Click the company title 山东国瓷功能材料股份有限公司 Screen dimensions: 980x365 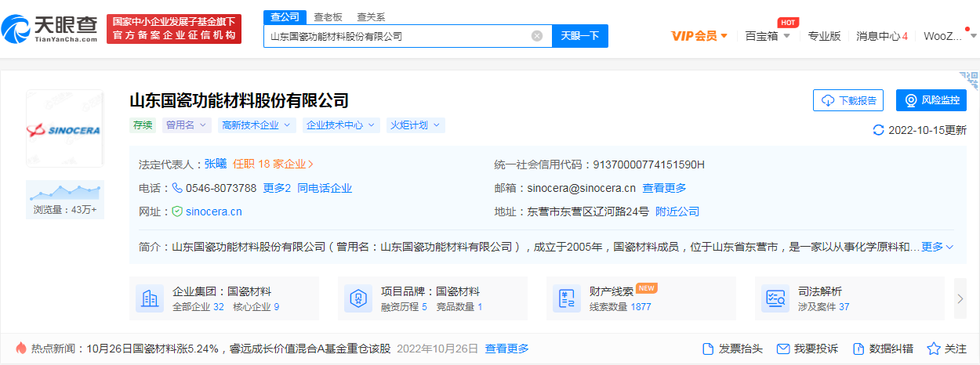pos(239,100)
